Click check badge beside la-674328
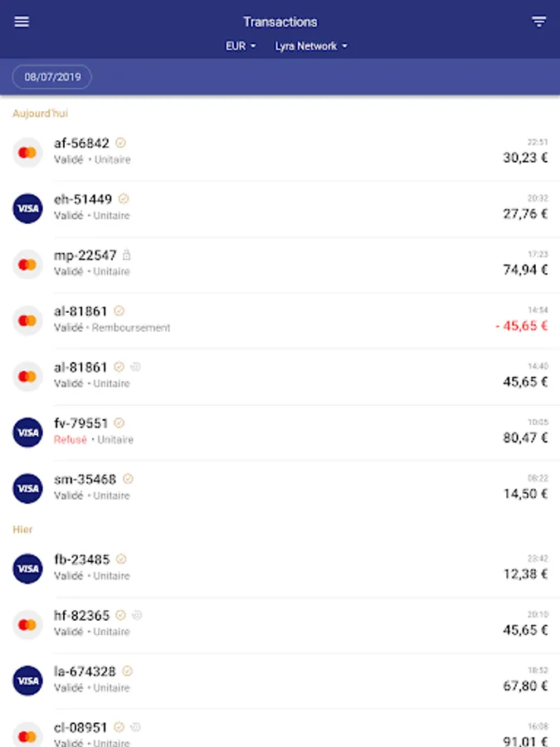The height and width of the screenshot is (747, 560). [x=127, y=671]
